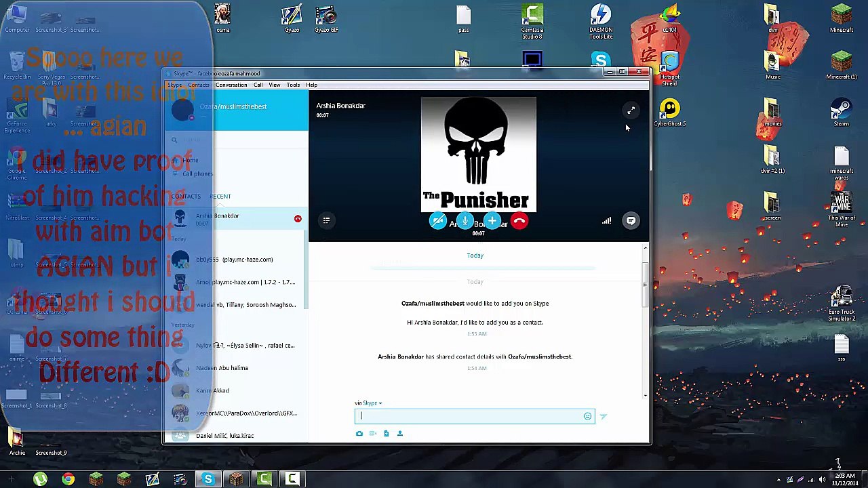Select Karim Akkad contact

pos(235,390)
